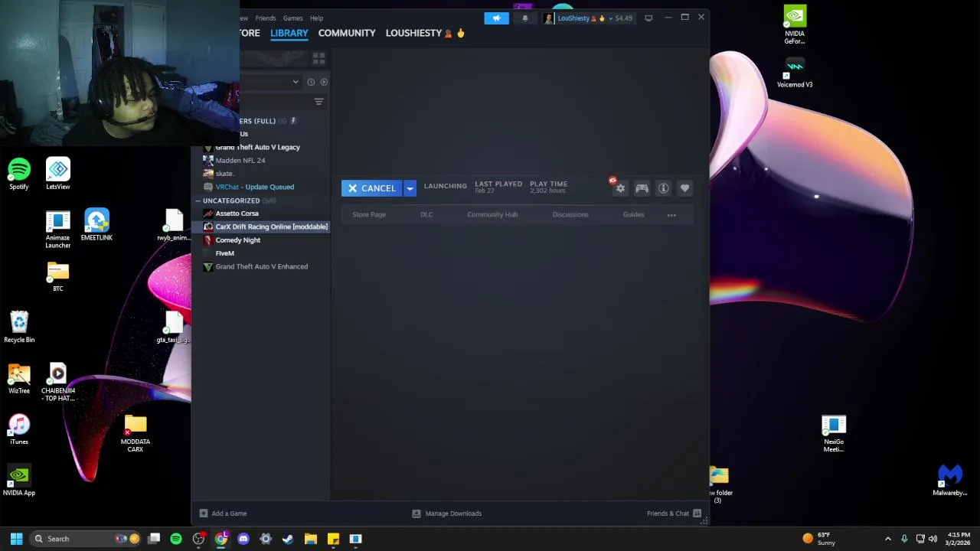Open NexiGo Meeting desktop shortcut
This screenshot has height=551, width=980.
coord(834,433)
